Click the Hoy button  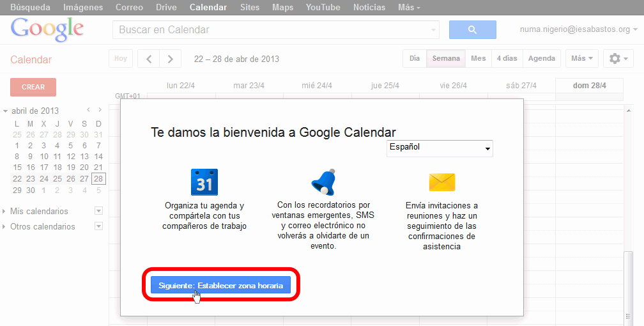(121, 58)
